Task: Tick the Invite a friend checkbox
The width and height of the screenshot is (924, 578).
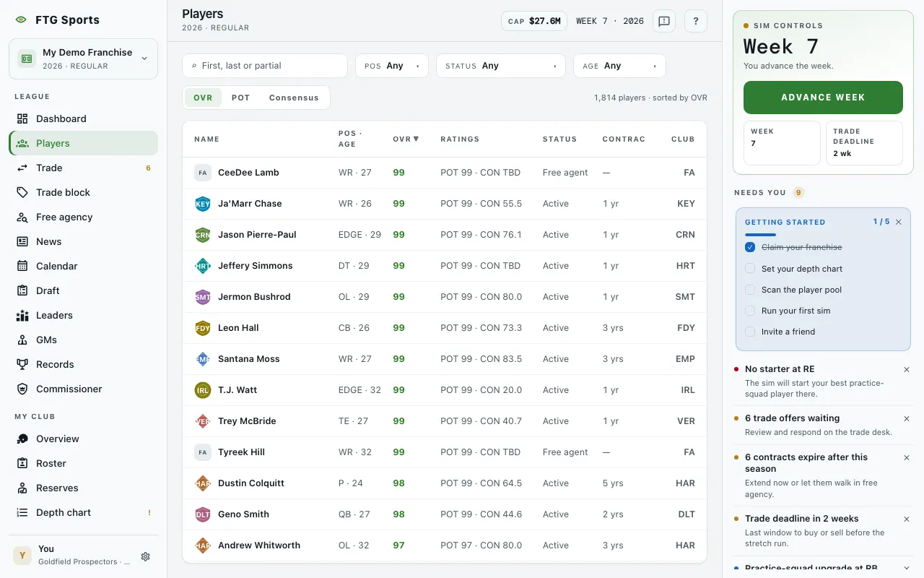Action: [x=750, y=332]
